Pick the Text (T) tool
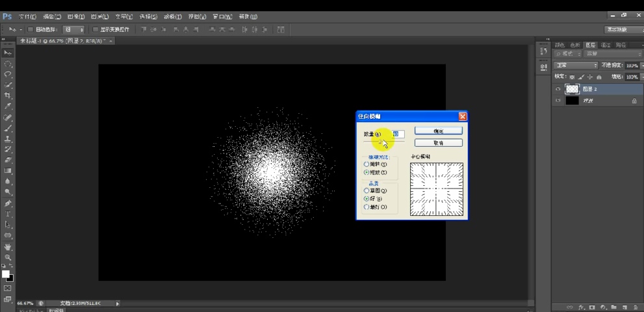This screenshot has height=312, width=644. pyautogui.click(x=8, y=214)
